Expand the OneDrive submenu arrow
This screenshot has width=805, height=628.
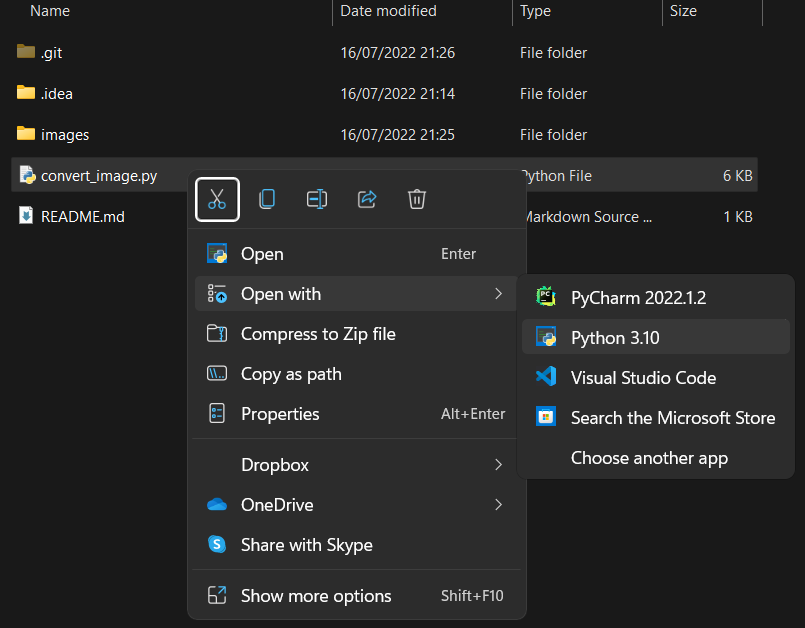click(498, 505)
